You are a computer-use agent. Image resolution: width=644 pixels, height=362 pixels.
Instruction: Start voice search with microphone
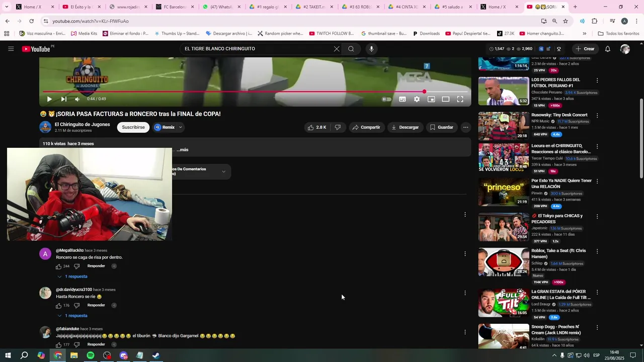[371, 49]
